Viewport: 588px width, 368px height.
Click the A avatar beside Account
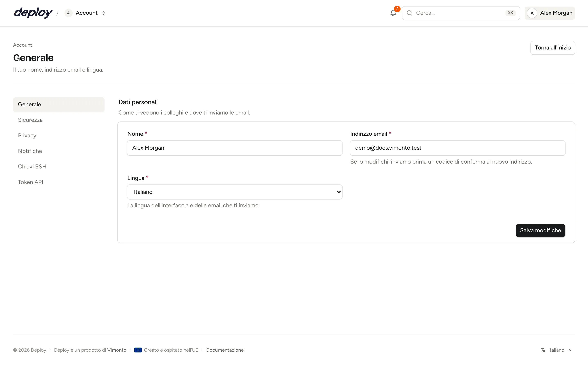click(x=69, y=13)
